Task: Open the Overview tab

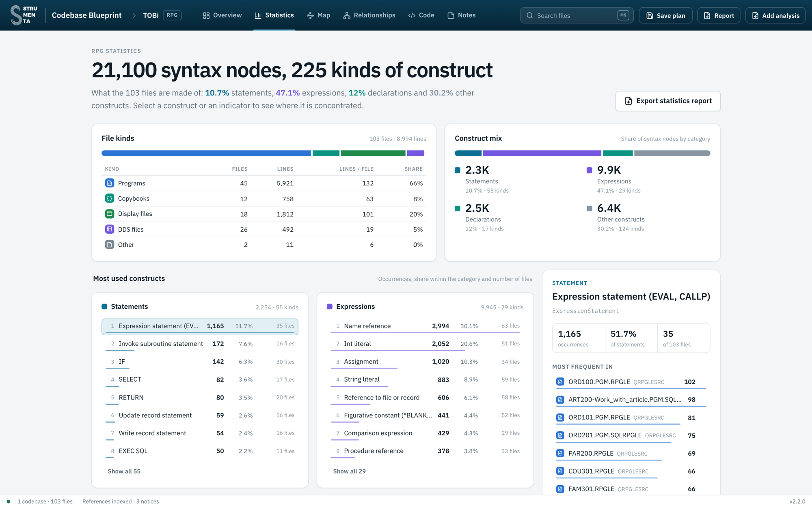Action: (222, 15)
